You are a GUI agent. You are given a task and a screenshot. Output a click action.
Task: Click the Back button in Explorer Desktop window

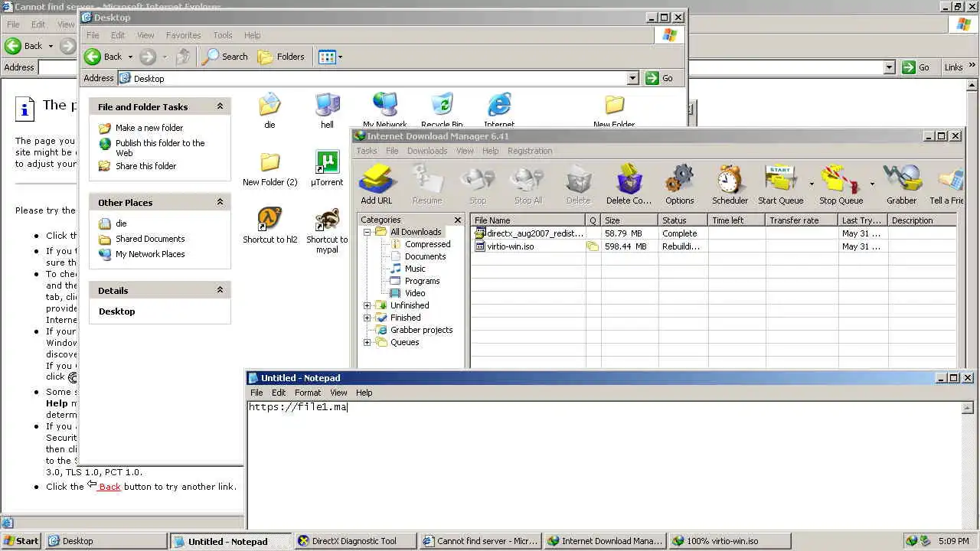tap(103, 57)
